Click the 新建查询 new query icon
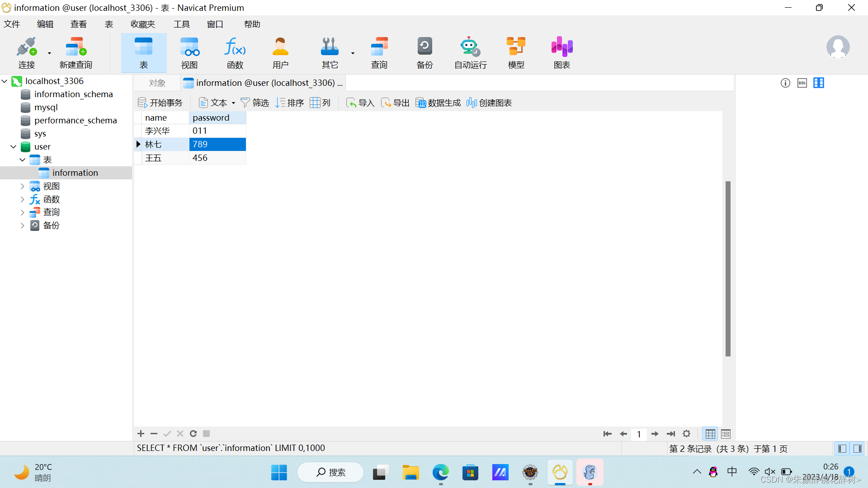The height and width of the screenshot is (488, 868). (75, 52)
